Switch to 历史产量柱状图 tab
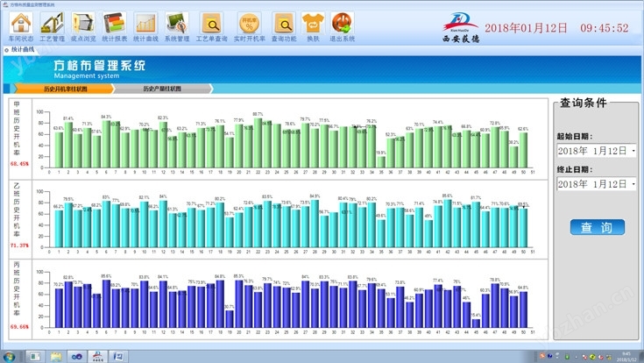The image size is (644, 363). point(162,89)
